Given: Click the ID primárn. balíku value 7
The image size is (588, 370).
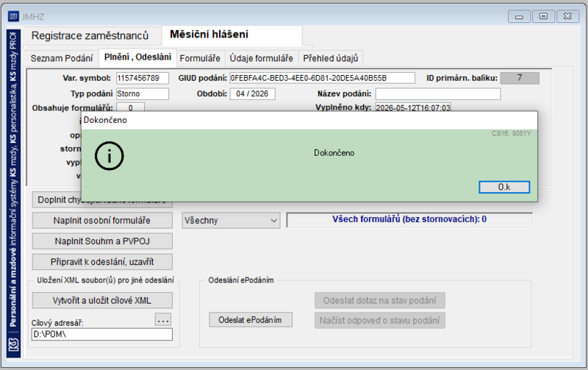Looking at the screenshot, I should click(x=520, y=78).
